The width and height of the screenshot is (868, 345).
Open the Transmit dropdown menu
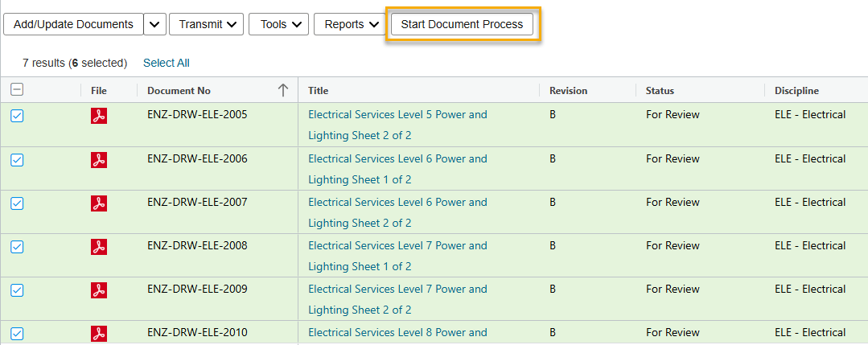pos(206,24)
